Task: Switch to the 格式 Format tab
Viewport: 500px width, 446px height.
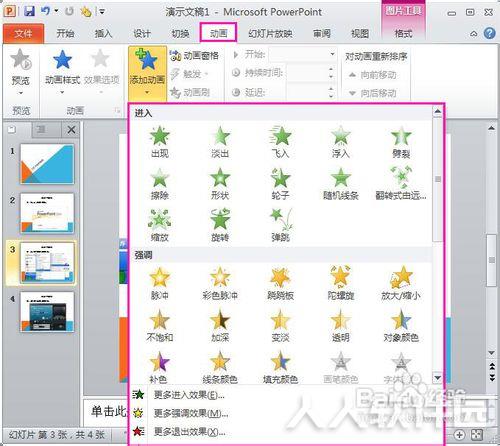Action: tap(403, 34)
